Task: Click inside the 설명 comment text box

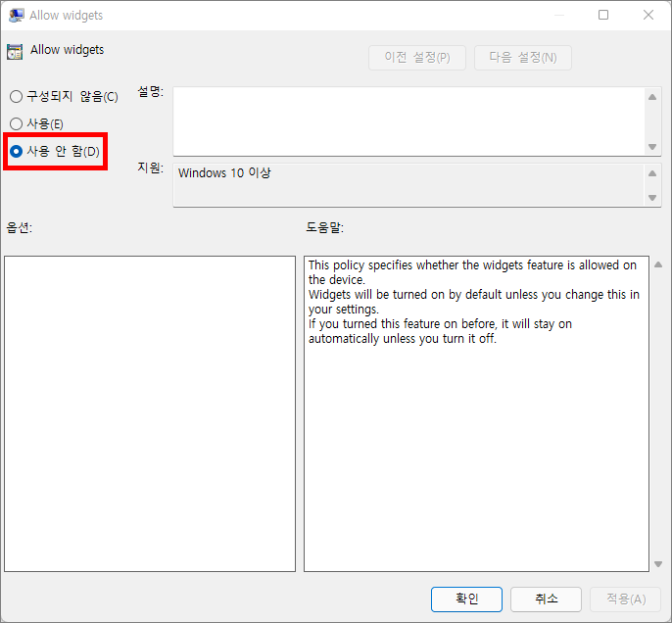Action: coord(408,121)
